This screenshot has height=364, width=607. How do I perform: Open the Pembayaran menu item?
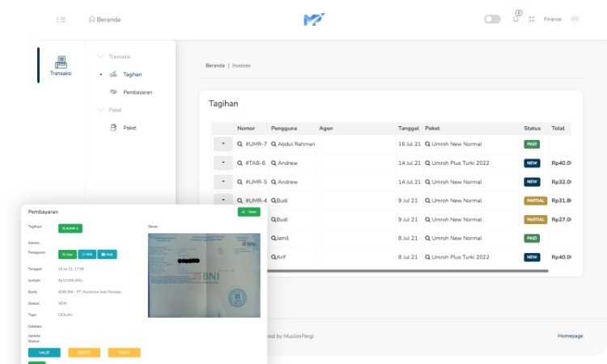pos(138,92)
